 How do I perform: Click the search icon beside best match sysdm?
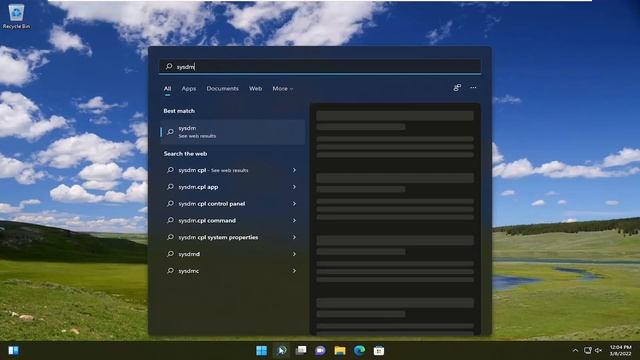pos(170,132)
